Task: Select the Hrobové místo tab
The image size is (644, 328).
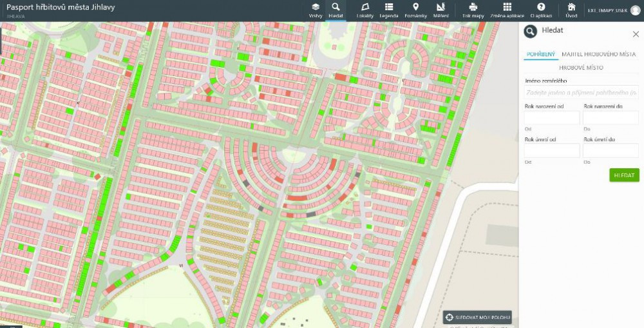Action: tap(581, 67)
